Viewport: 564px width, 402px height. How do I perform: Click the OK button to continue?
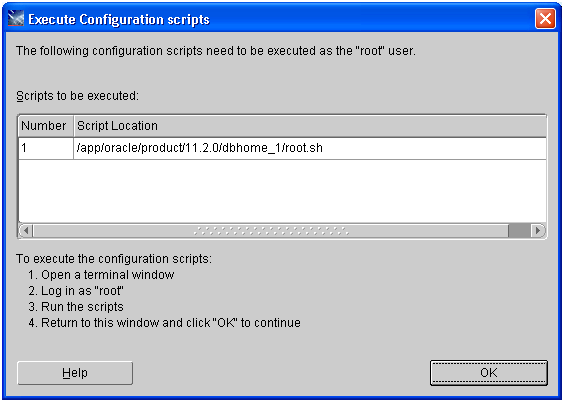tap(488, 373)
